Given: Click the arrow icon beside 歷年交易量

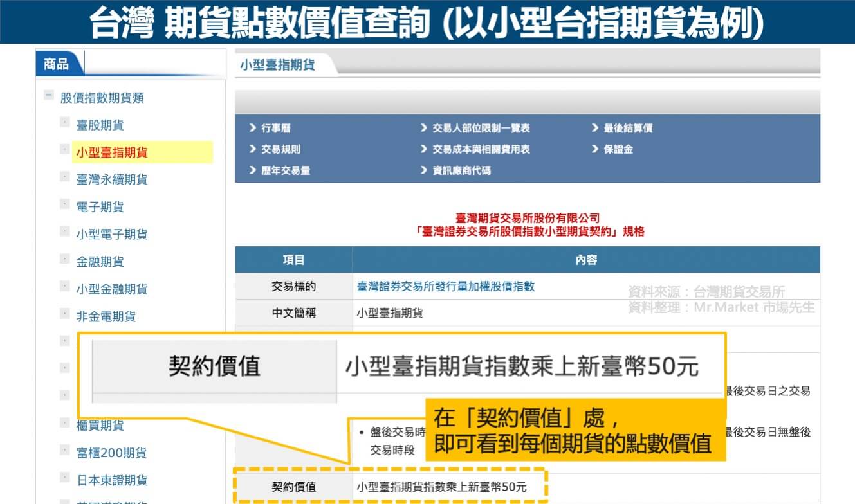Looking at the screenshot, I should point(253,170).
